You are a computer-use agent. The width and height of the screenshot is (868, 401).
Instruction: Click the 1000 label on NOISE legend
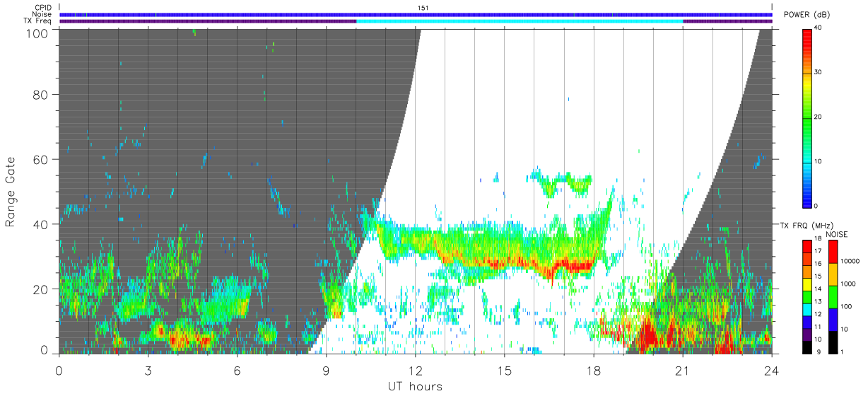pos(849,284)
